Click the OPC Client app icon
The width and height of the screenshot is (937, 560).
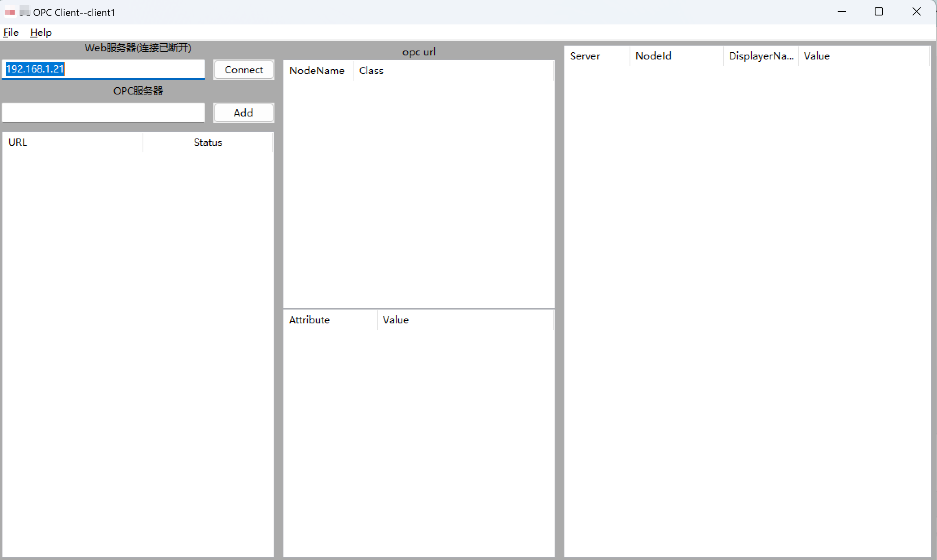(x=10, y=12)
